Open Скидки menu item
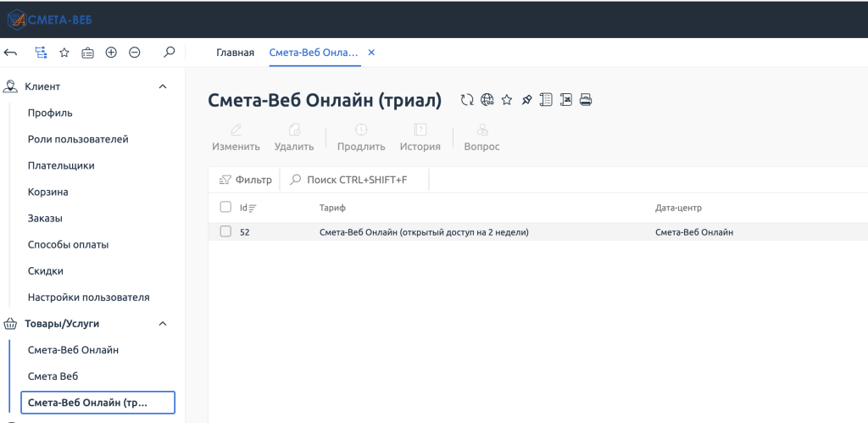Screen dimensions: 868x423 pos(46,271)
